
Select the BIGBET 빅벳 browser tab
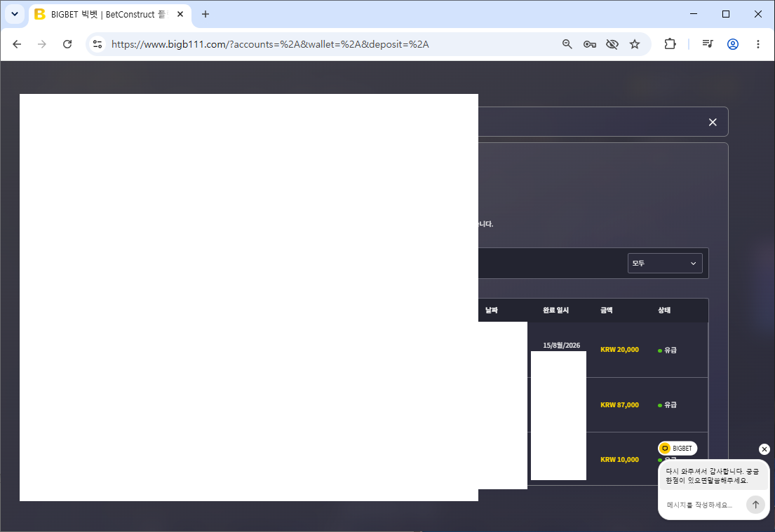tap(109, 14)
